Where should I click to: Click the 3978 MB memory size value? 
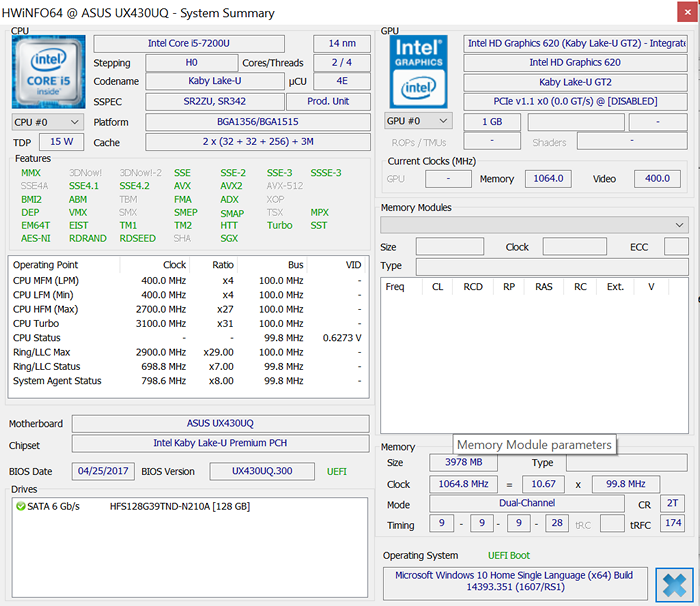tap(463, 463)
